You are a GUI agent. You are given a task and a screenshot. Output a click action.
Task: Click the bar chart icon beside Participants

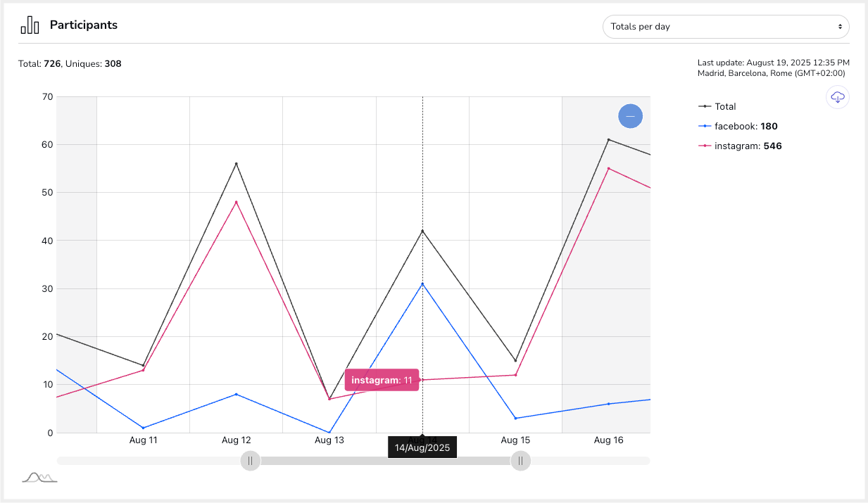(x=30, y=25)
